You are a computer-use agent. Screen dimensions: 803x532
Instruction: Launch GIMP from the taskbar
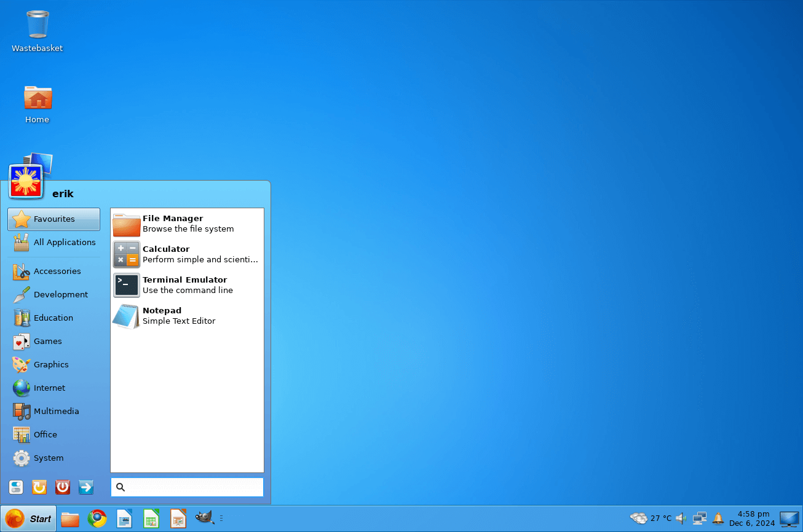click(x=205, y=518)
